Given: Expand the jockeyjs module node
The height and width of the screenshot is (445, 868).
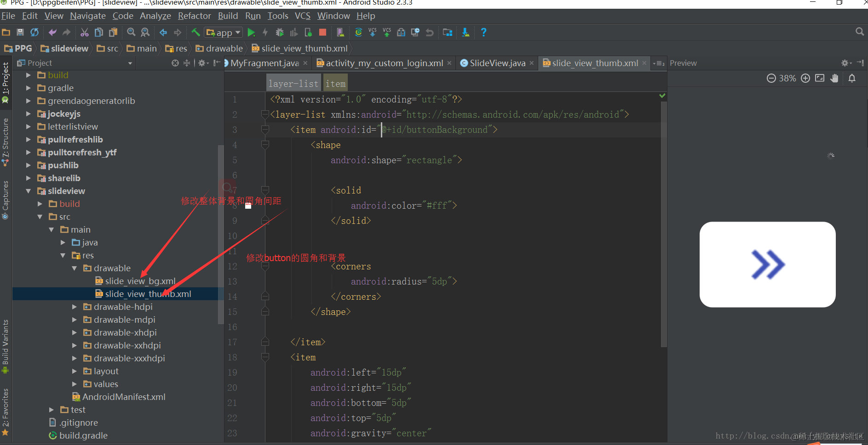Looking at the screenshot, I should coord(29,114).
